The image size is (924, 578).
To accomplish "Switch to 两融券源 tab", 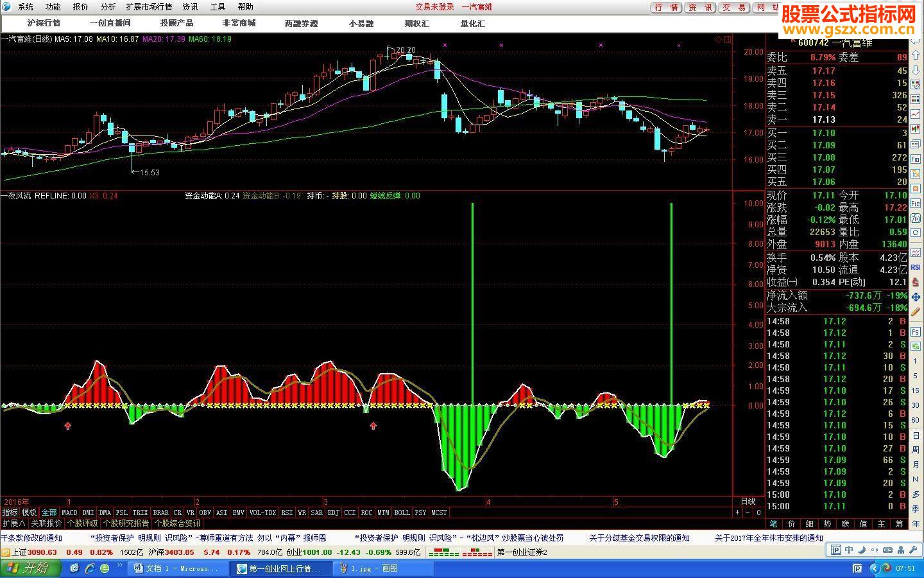I will point(301,23).
